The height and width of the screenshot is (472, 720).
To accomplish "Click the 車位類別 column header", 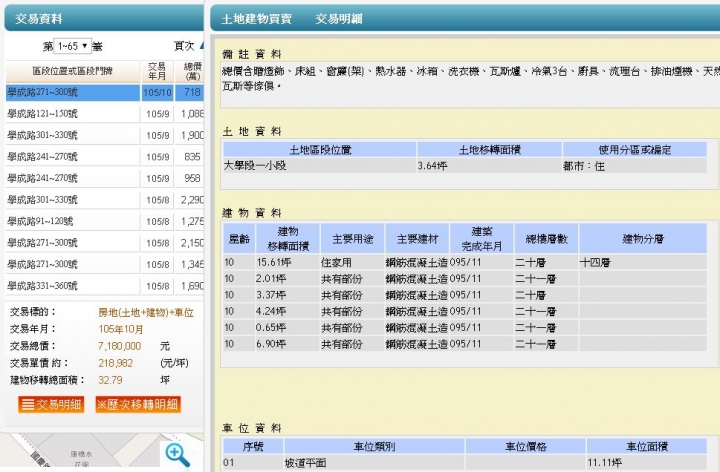I will click(374, 446).
